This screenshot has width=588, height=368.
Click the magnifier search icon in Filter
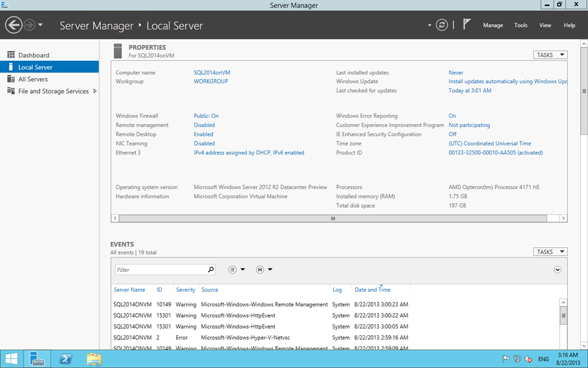tap(211, 269)
